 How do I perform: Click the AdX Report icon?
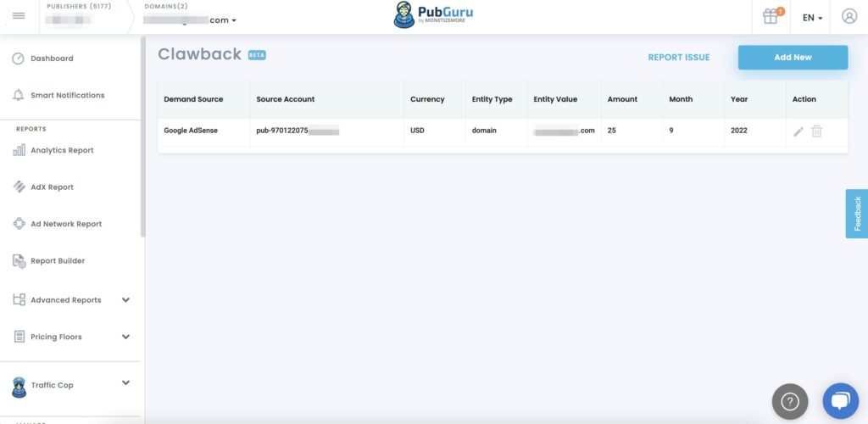(19, 187)
